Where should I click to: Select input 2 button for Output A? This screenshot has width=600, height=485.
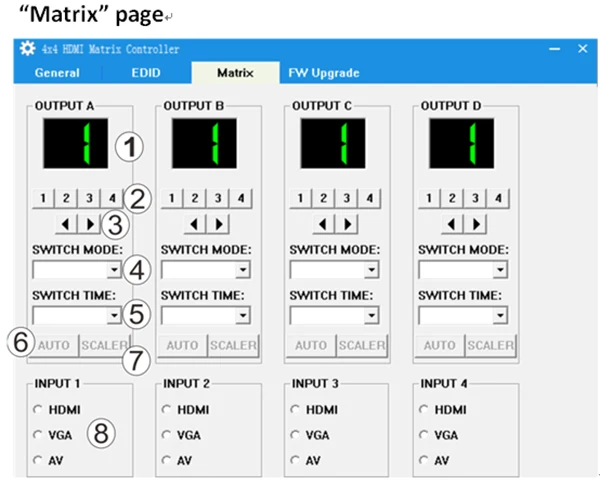click(66, 198)
